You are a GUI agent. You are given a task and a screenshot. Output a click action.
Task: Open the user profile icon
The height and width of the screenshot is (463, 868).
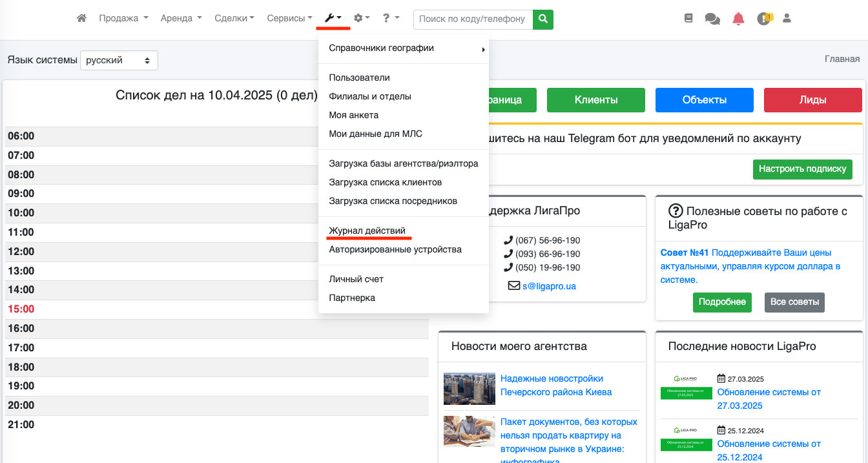pos(787,19)
